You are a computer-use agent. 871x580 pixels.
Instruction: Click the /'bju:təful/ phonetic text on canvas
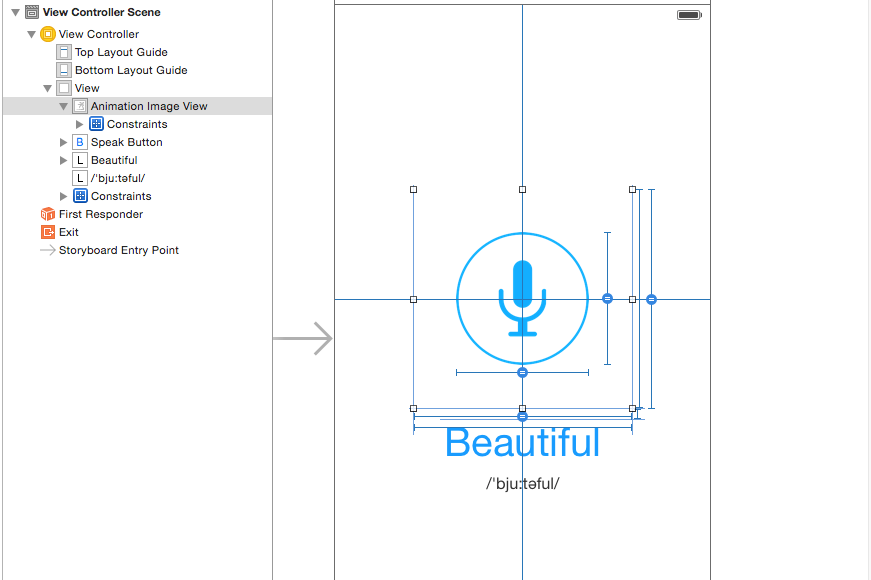click(x=522, y=483)
